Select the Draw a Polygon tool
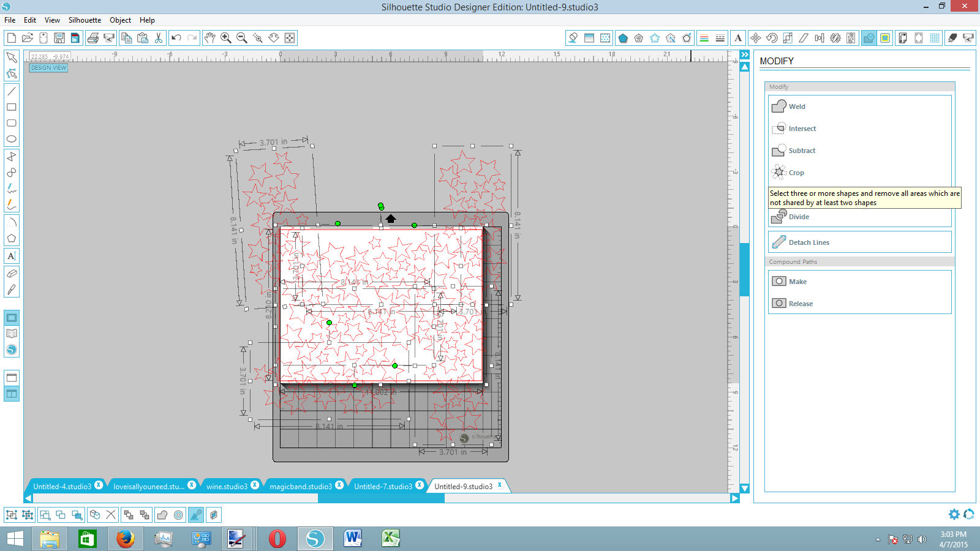 click(x=11, y=238)
